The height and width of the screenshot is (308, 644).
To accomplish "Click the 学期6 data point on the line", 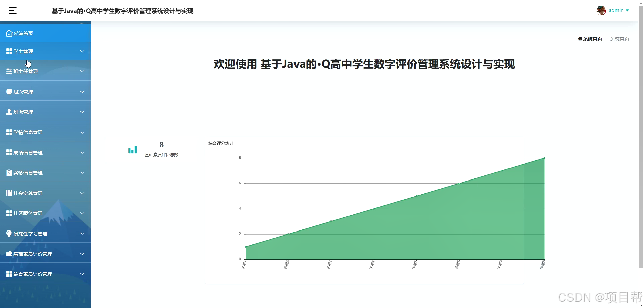I will (459, 183).
